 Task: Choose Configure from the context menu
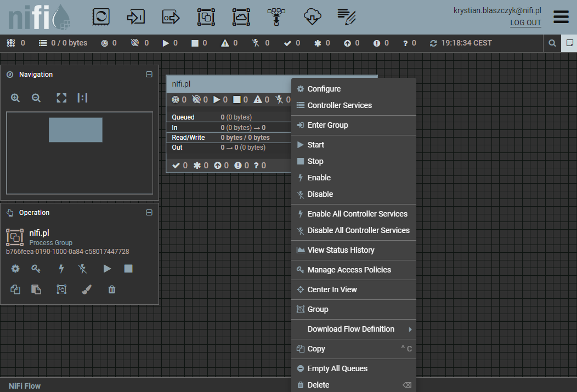point(354,89)
